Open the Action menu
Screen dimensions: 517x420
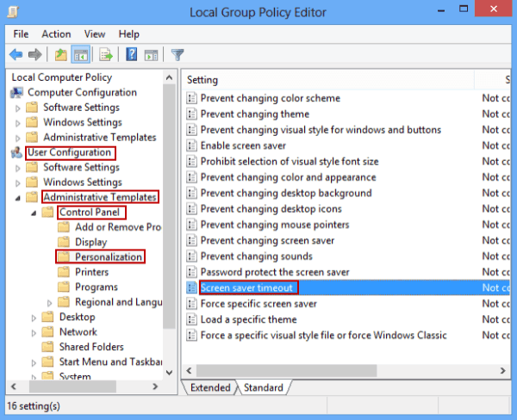(56, 34)
